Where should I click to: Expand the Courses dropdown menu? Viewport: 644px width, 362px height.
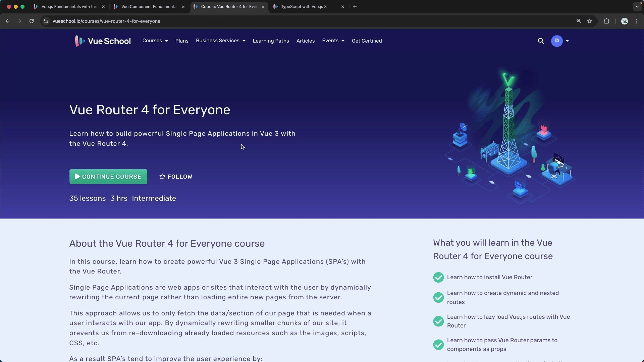[x=155, y=41]
